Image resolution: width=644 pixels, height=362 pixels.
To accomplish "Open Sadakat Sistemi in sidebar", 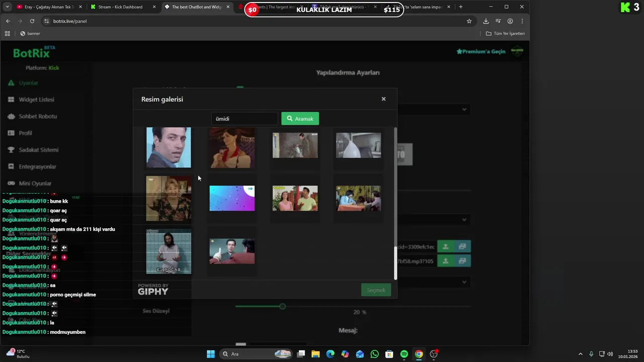I will click(x=39, y=150).
